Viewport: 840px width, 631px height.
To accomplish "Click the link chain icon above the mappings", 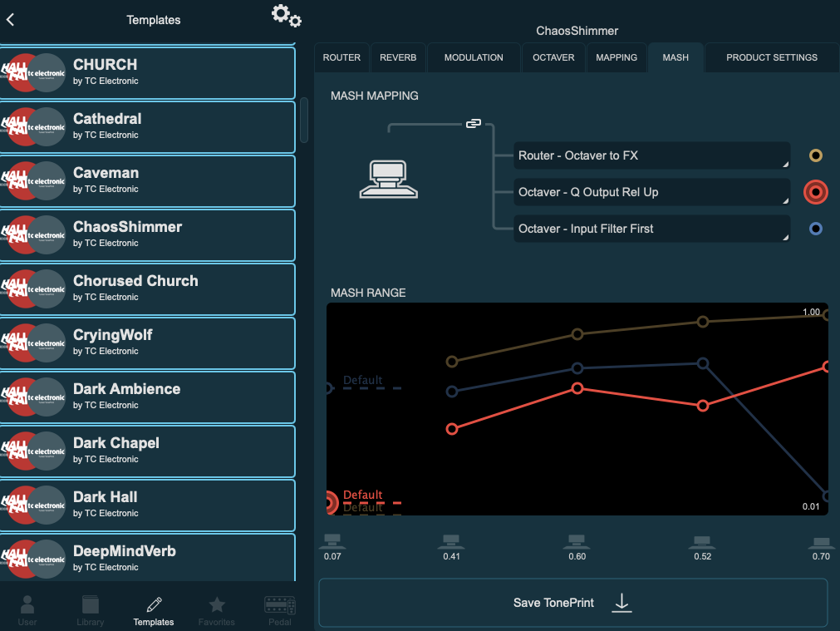I will point(474,122).
